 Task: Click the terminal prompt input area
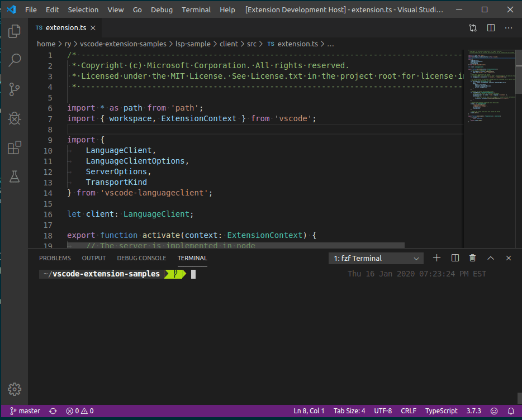click(x=193, y=274)
